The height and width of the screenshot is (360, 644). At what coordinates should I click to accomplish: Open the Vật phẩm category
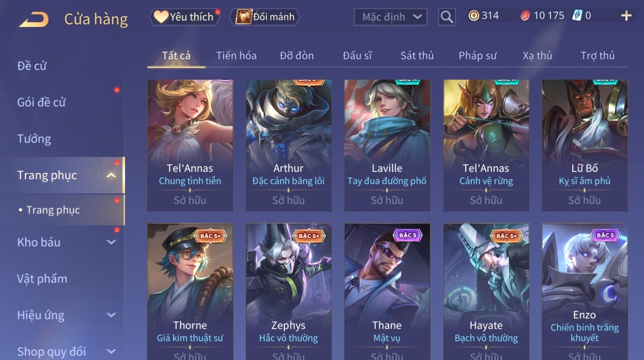pyautogui.click(x=42, y=279)
